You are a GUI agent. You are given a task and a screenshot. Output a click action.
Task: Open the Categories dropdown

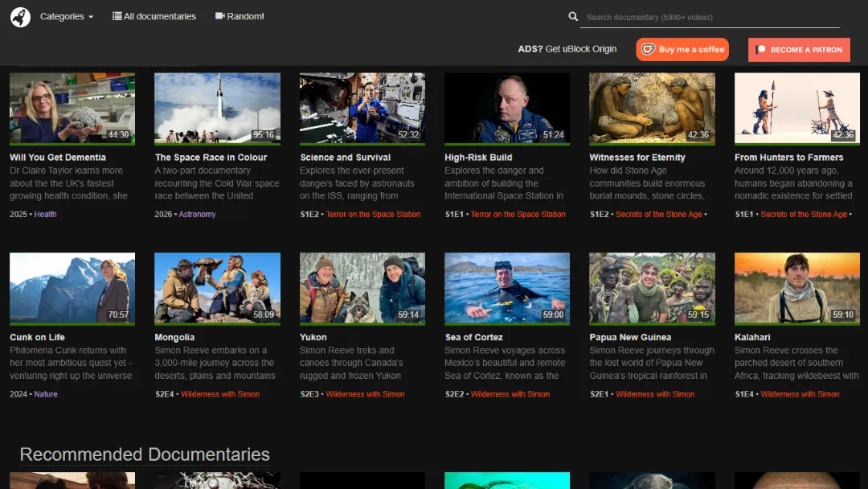(x=67, y=17)
